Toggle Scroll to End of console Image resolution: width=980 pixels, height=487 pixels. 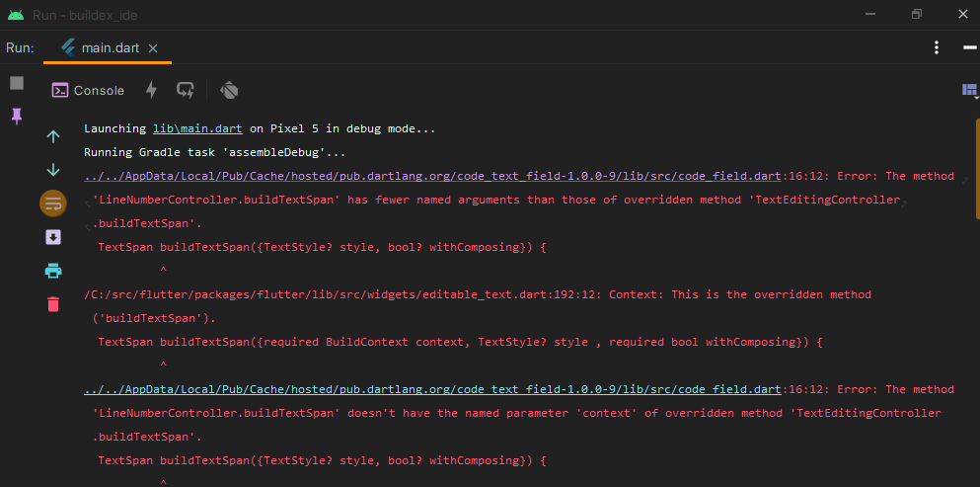[x=53, y=237]
